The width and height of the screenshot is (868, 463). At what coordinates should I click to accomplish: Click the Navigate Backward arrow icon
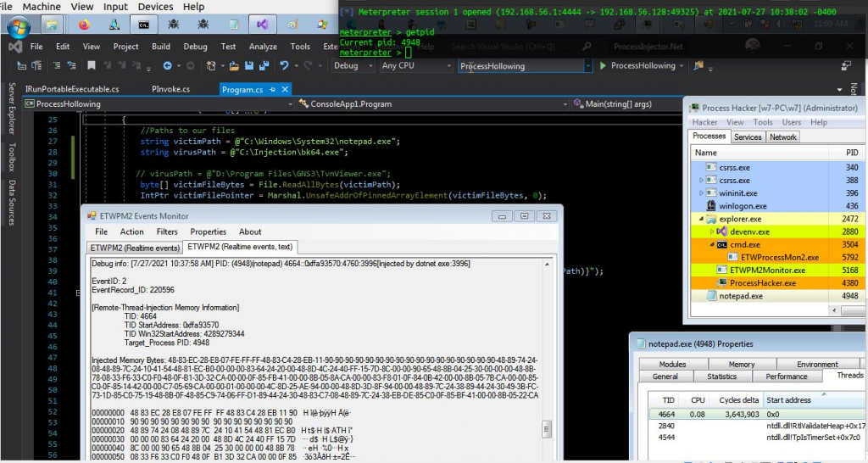click(167, 65)
